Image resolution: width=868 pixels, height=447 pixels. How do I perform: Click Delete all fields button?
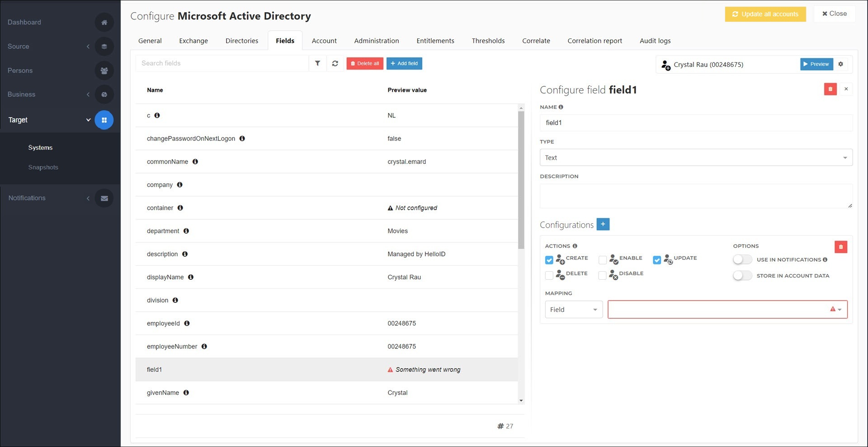365,63
